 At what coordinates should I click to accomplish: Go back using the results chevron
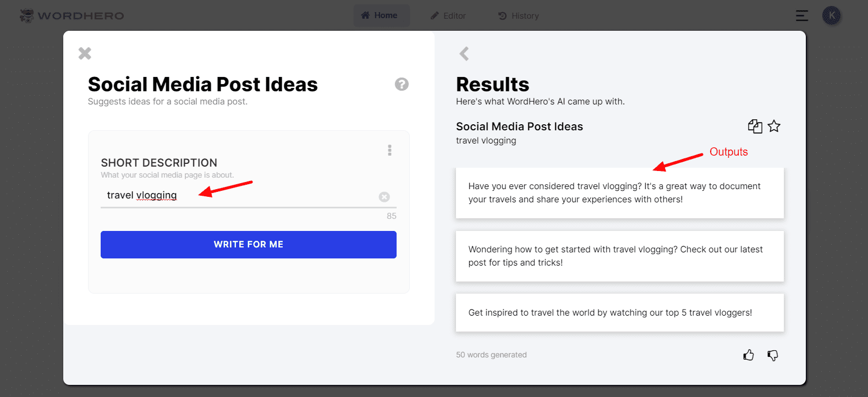pyautogui.click(x=464, y=53)
